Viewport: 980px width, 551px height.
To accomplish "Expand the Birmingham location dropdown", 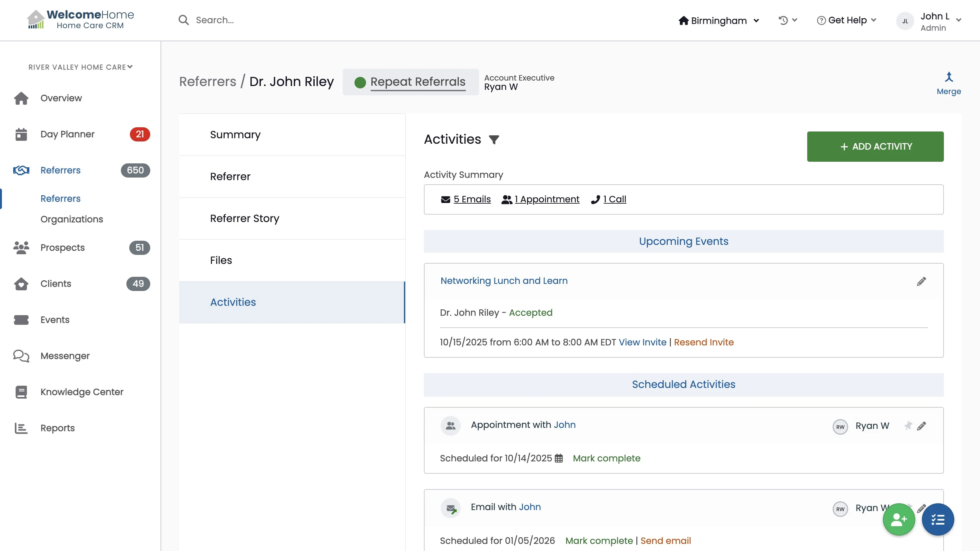I will [x=719, y=21].
